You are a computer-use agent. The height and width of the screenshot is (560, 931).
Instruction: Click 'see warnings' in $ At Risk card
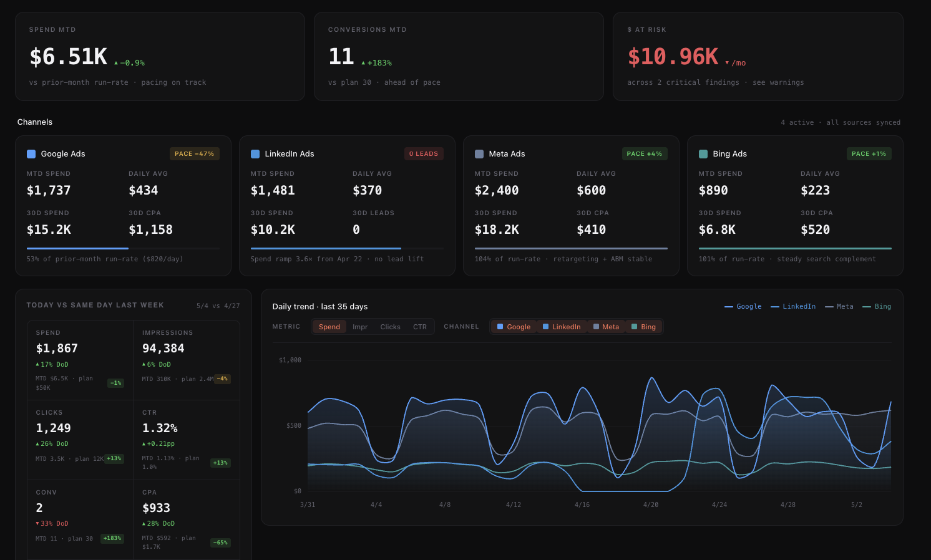(778, 82)
